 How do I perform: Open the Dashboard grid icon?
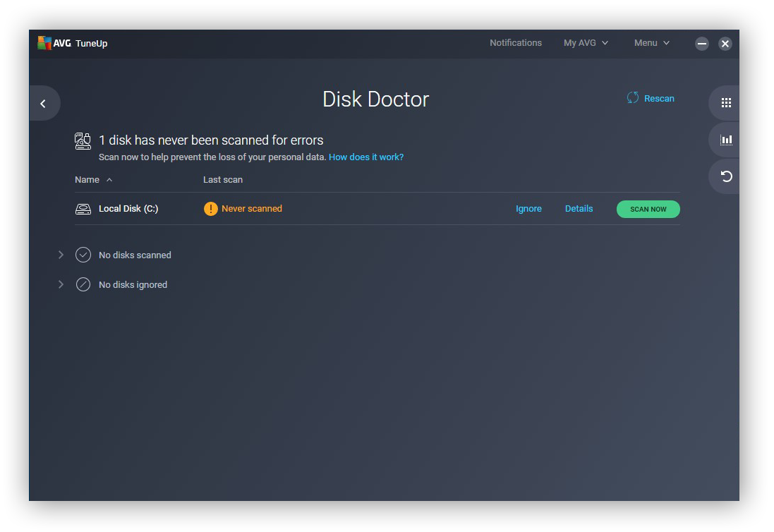[725, 102]
